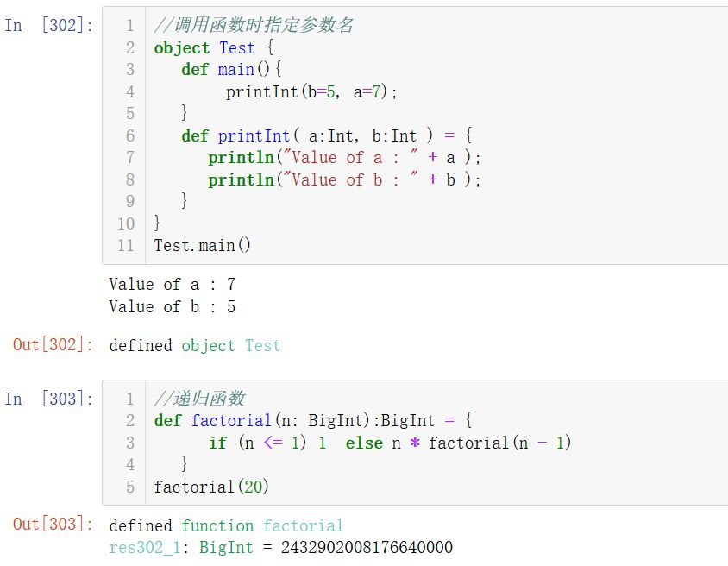Image resolution: width=728 pixels, height=566 pixels.
Task: Click the 'defined function factorial' output
Action: pos(226,525)
